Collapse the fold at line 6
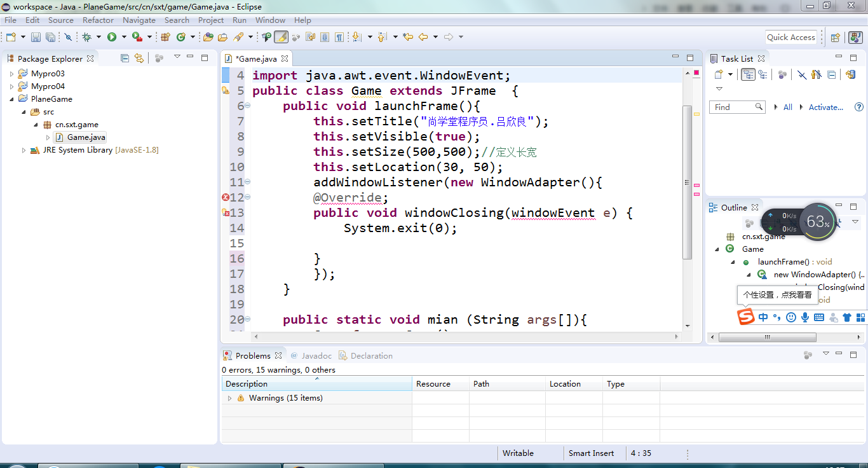The width and height of the screenshot is (868, 468). 248,106
